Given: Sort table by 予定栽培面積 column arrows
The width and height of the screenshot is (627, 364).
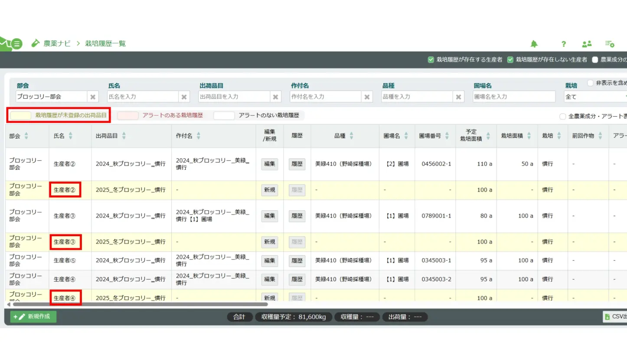Looking at the screenshot, I should [489, 136].
